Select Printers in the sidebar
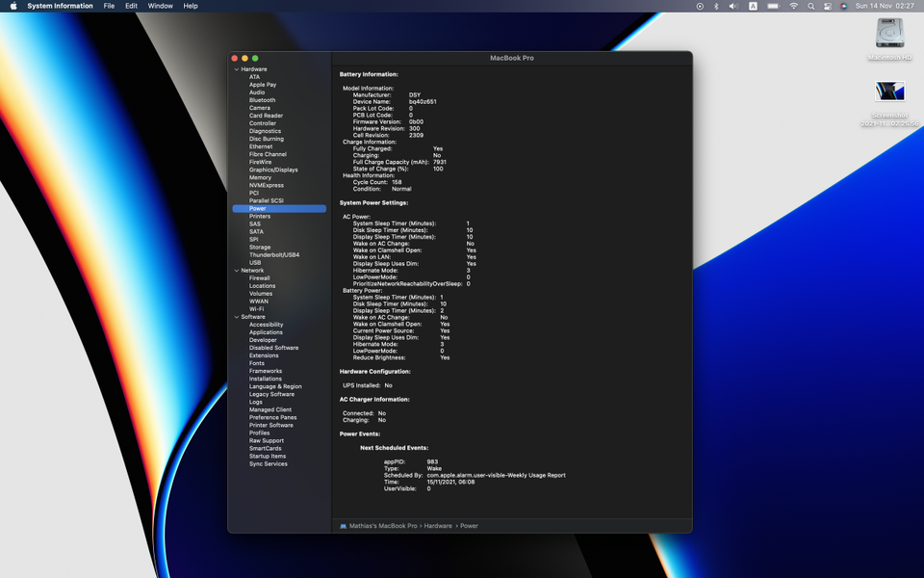Screen dimensions: 924x578 [x=259, y=217]
